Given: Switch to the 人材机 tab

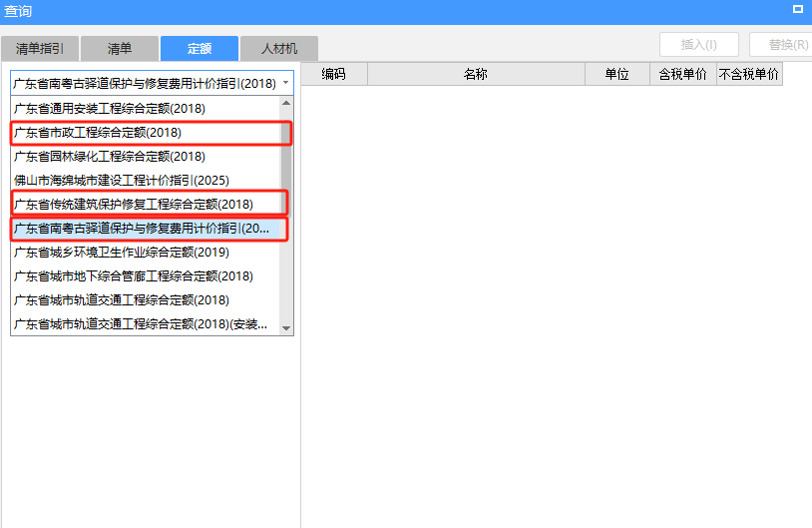Looking at the screenshot, I should click(279, 49).
